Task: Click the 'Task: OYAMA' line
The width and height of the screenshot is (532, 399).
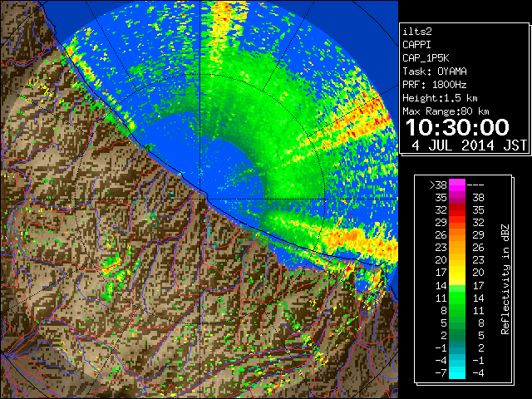Action: (x=435, y=71)
